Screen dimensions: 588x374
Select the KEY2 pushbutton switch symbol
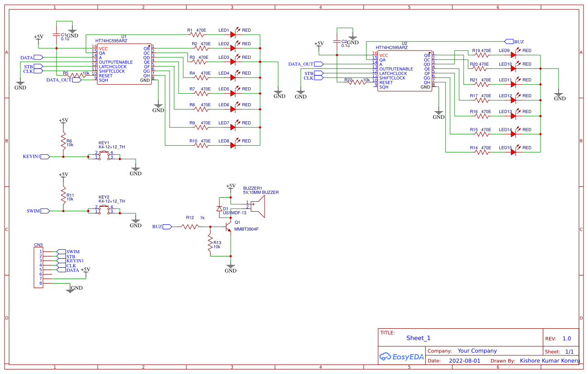(105, 208)
